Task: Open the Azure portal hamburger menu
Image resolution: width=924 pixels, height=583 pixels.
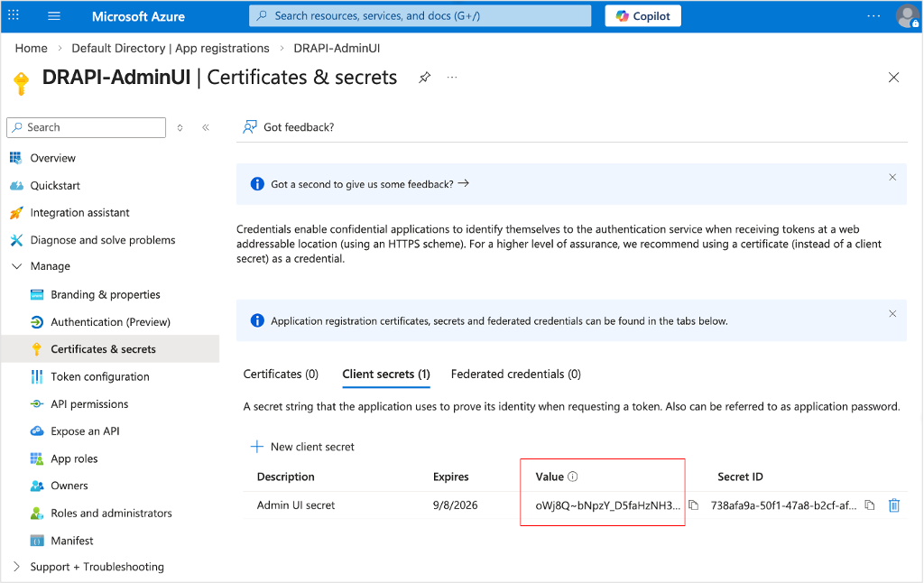Action: (x=54, y=15)
